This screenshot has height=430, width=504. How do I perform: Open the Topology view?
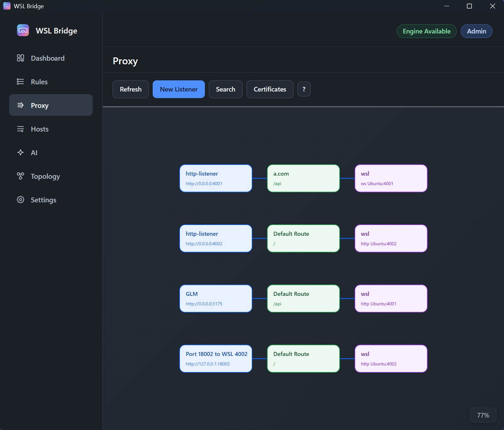click(51, 176)
